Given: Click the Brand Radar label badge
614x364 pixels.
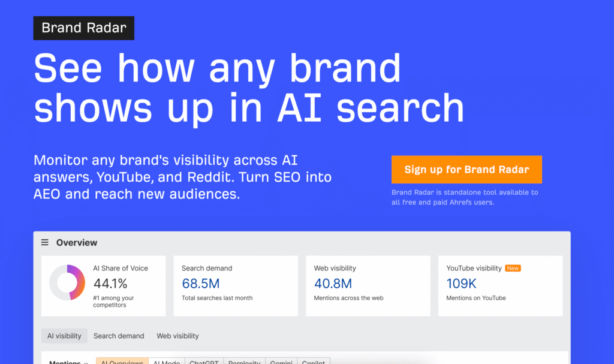Looking at the screenshot, I should click(83, 28).
